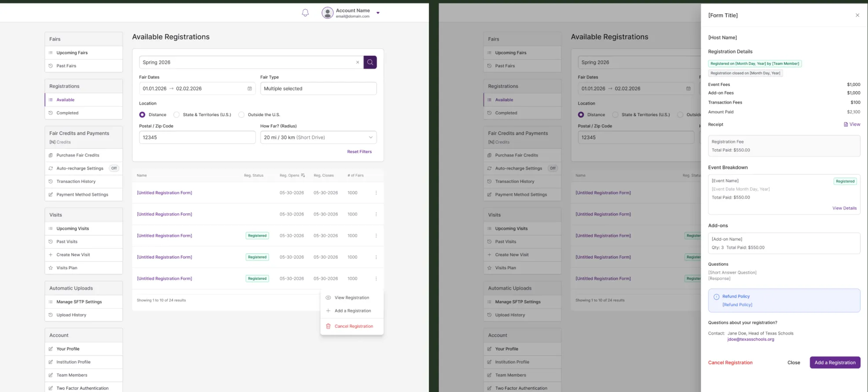The width and height of the screenshot is (868, 392).
Task: Clear the Spring 2026 search with x icon
Action: [x=358, y=62]
